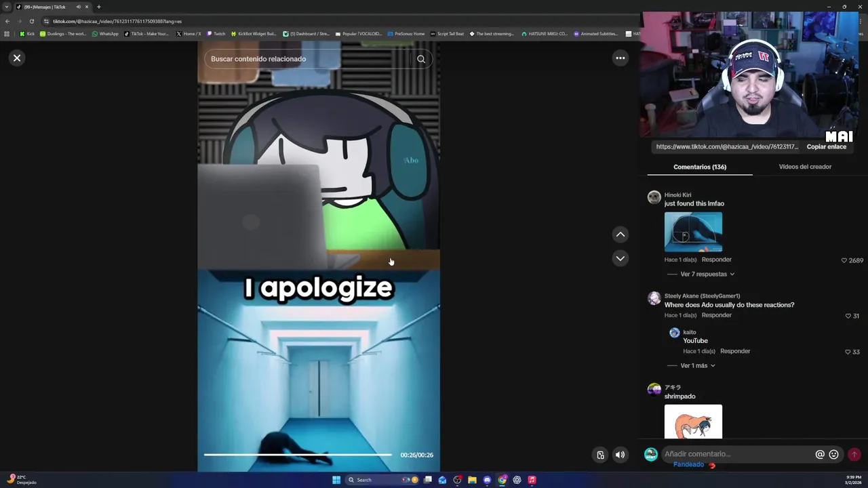Click the 'Steely Akane (SteelyGamer1)' username

[702, 296]
